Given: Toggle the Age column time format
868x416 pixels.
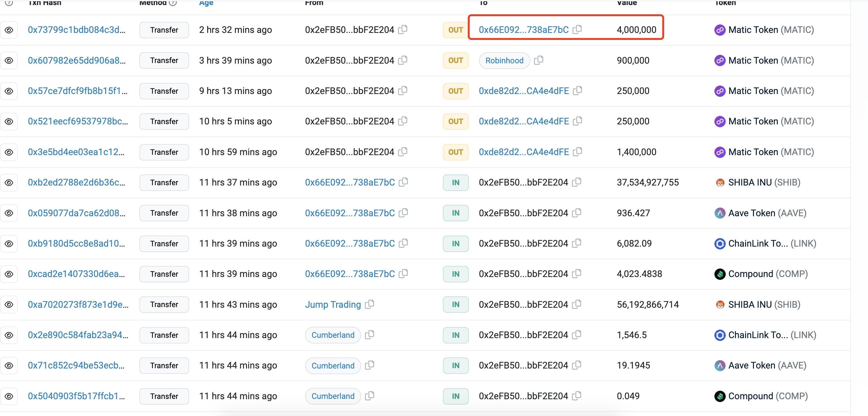Looking at the screenshot, I should tap(206, 3).
